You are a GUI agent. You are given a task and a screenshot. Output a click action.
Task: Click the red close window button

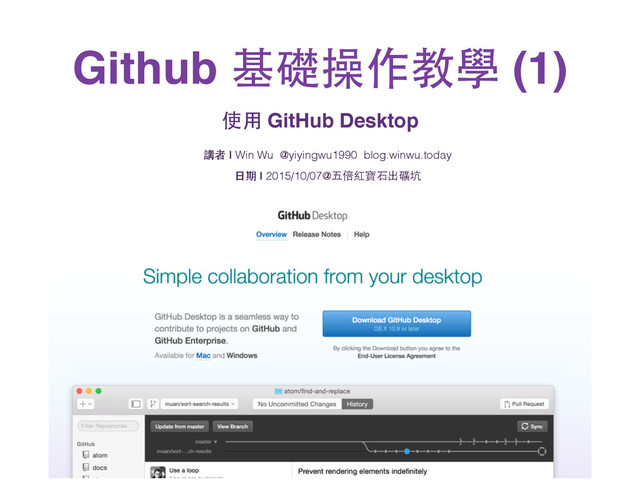[80, 391]
